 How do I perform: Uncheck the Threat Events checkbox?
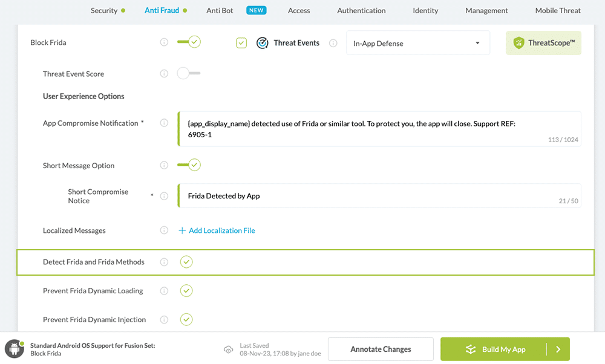tap(241, 43)
